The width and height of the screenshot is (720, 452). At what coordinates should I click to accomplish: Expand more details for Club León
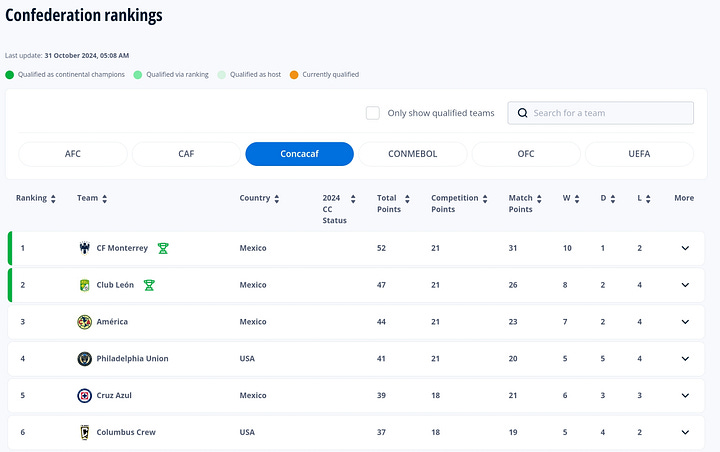pos(685,285)
